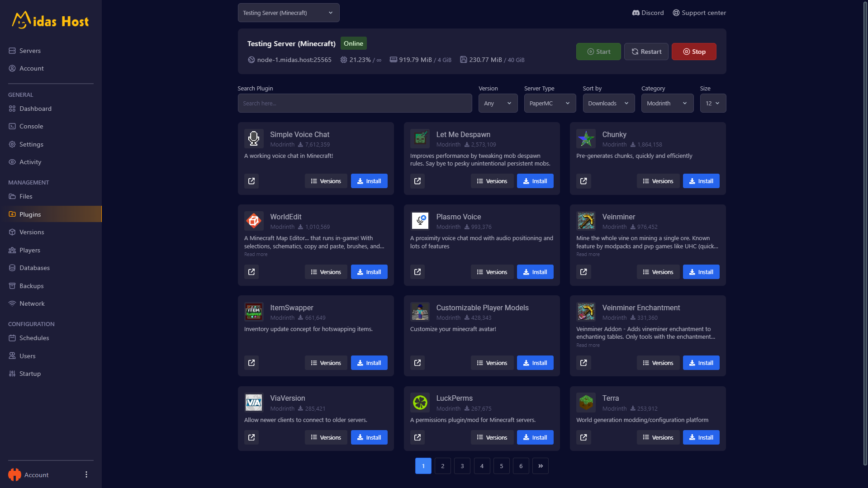Viewport: 868px width, 488px height.
Task: Open the Support center link
Action: pos(699,13)
